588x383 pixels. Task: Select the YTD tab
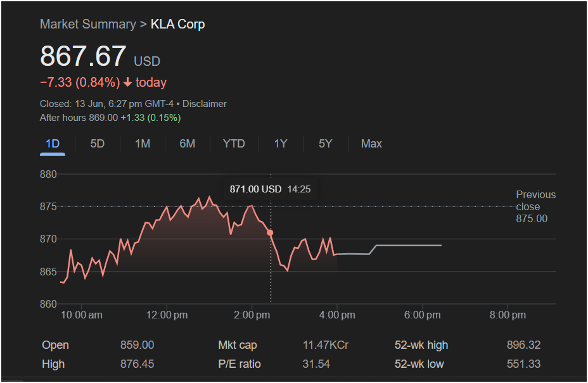click(234, 144)
